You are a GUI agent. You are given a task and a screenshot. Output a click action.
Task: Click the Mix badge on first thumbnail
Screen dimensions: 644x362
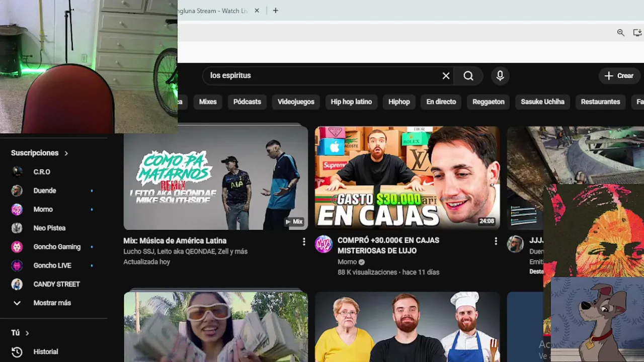pos(294,222)
